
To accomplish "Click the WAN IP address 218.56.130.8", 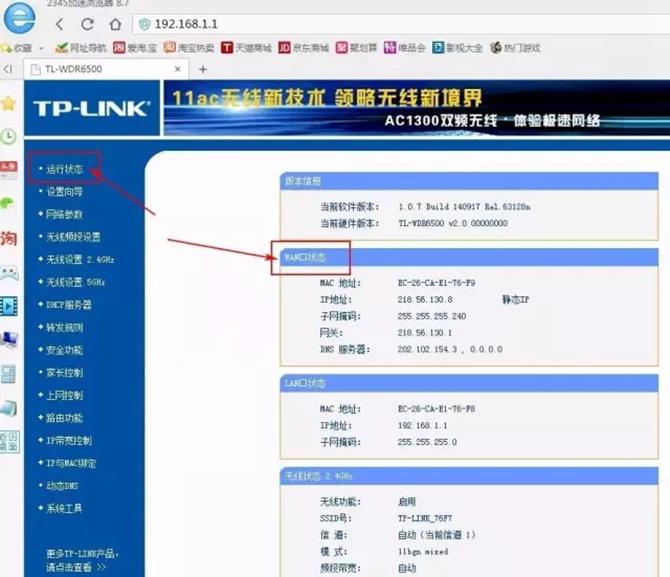I will tap(425, 300).
